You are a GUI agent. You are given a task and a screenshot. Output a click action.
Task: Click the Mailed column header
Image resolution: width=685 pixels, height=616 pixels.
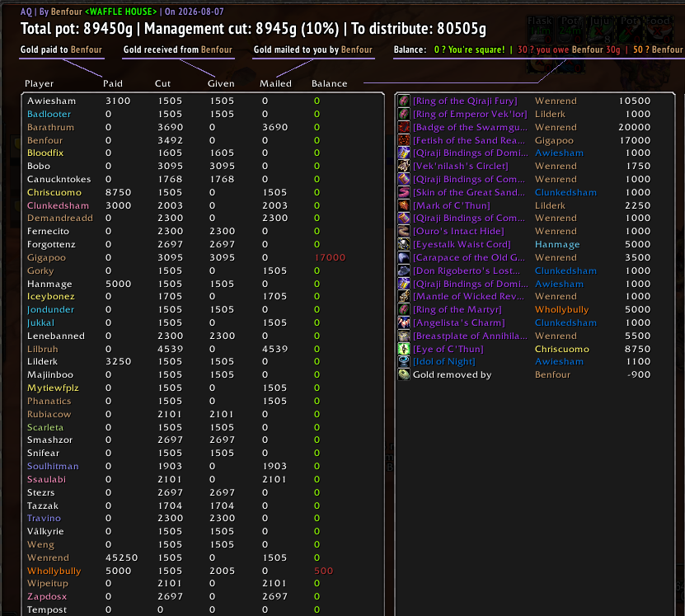[275, 83]
